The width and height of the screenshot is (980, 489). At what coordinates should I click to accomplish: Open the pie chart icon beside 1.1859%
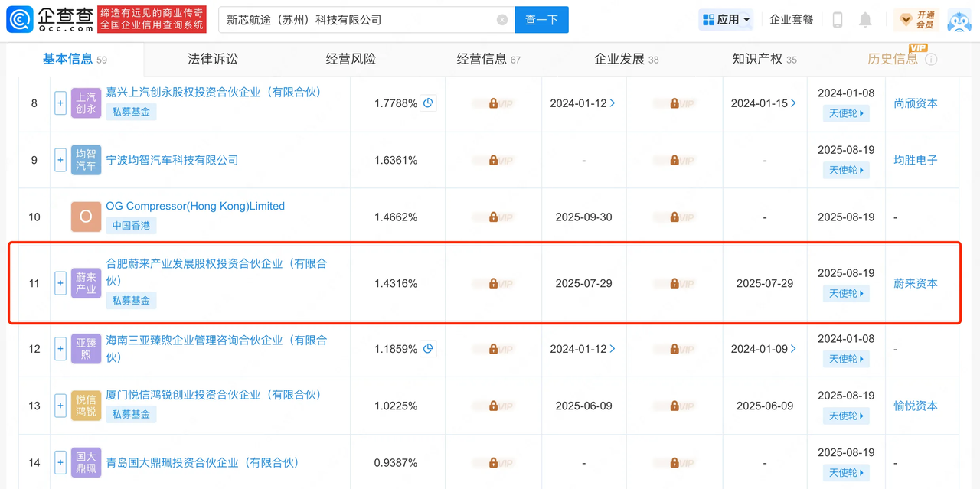[x=429, y=348]
